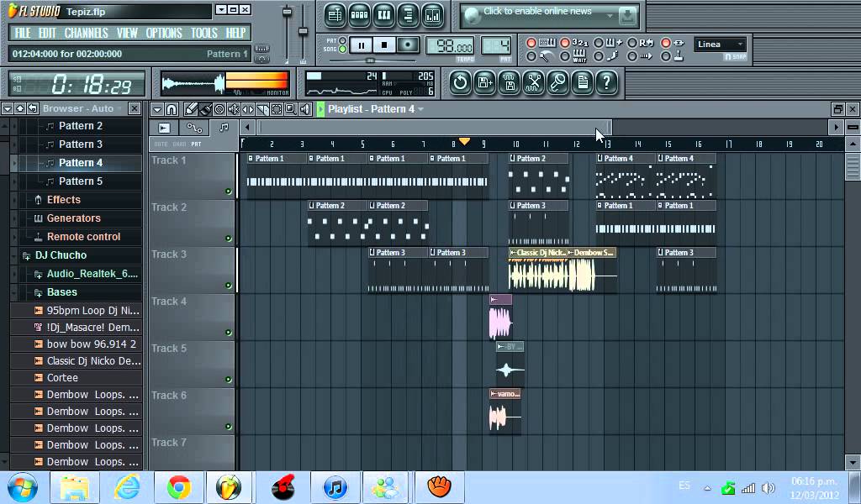Viewport: 861px width, 504px height.
Task: Click the tempo 98.000 display
Action: 451,47
